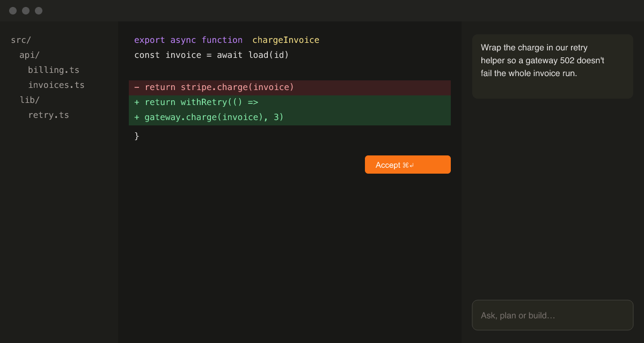Open the billing.ts file
This screenshot has width=644, height=343.
click(54, 70)
